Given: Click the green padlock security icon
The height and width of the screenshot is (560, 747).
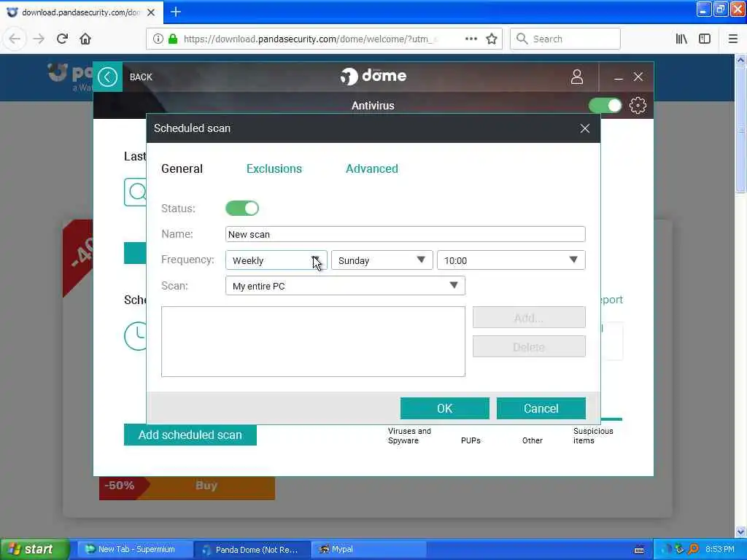Looking at the screenshot, I should [174, 39].
